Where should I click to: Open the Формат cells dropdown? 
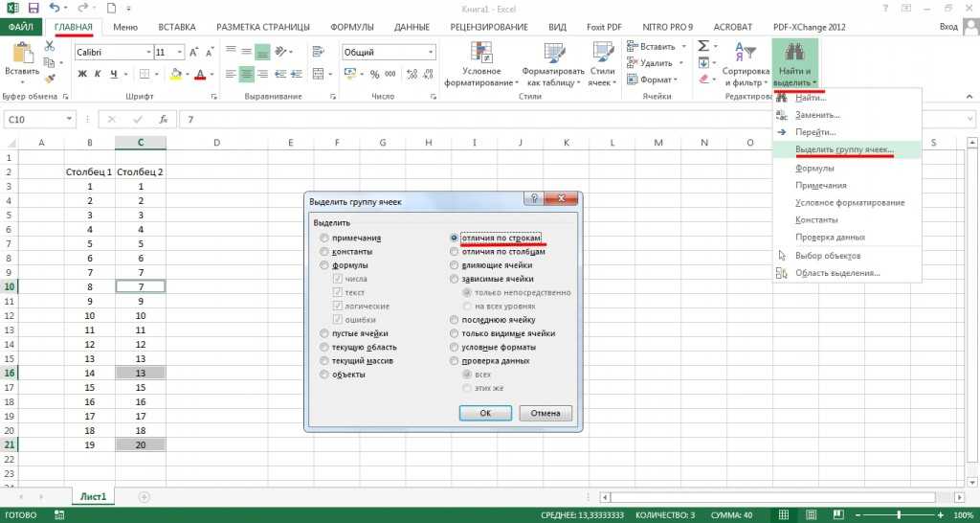pyautogui.click(x=652, y=80)
